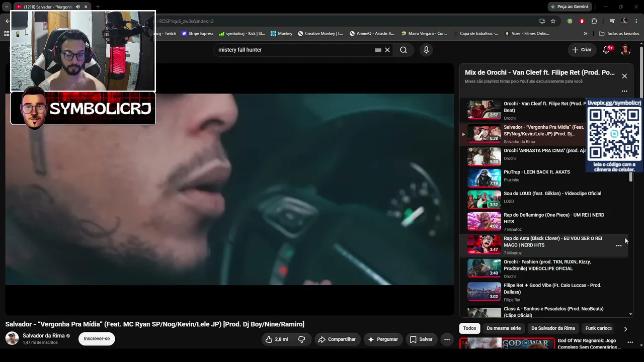Open YouTube notifications bell
644x362 pixels.
[606, 50]
